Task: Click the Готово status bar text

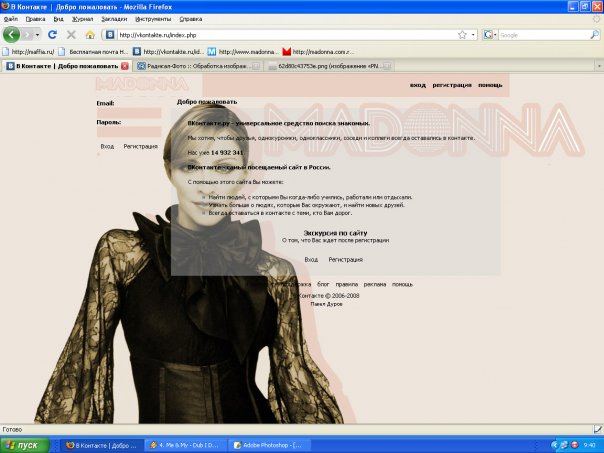Action: tap(12, 429)
